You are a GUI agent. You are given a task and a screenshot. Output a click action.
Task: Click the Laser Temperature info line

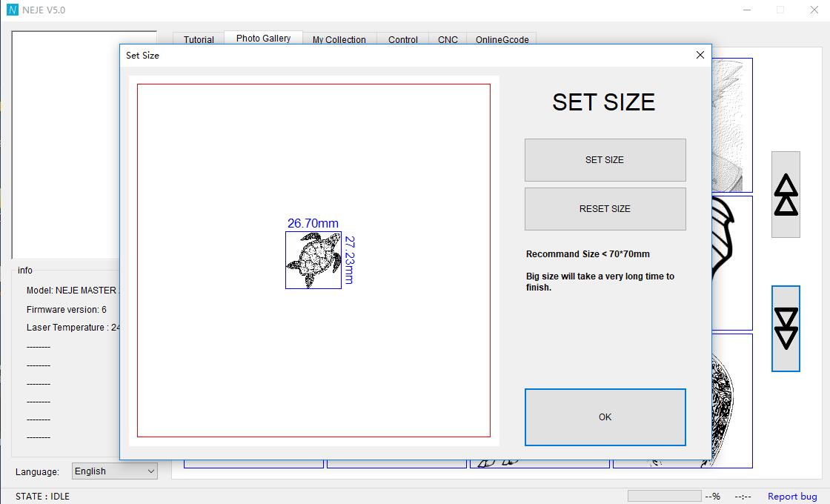pyautogui.click(x=73, y=327)
